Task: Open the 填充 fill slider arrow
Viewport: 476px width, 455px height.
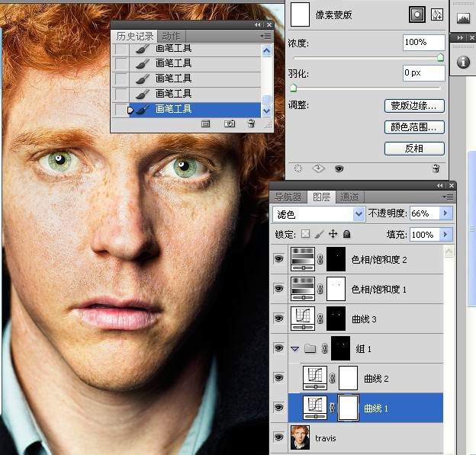Action: point(445,234)
